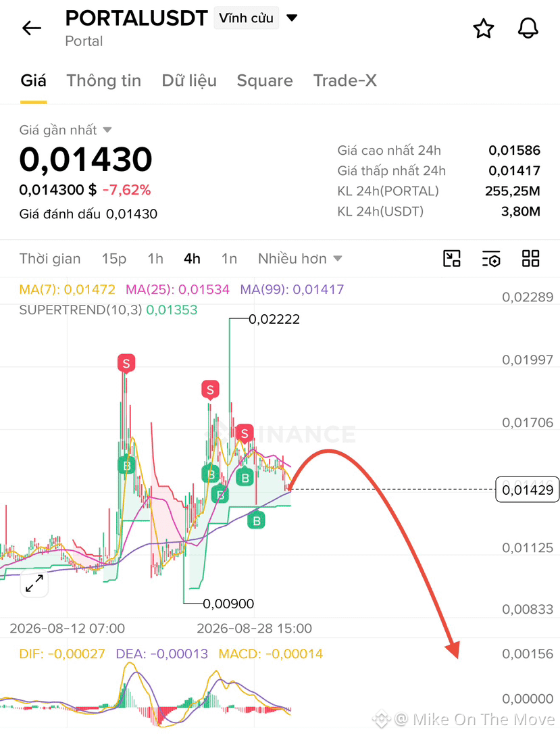
Task: Open chart indicator settings icon
Action: 491,259
